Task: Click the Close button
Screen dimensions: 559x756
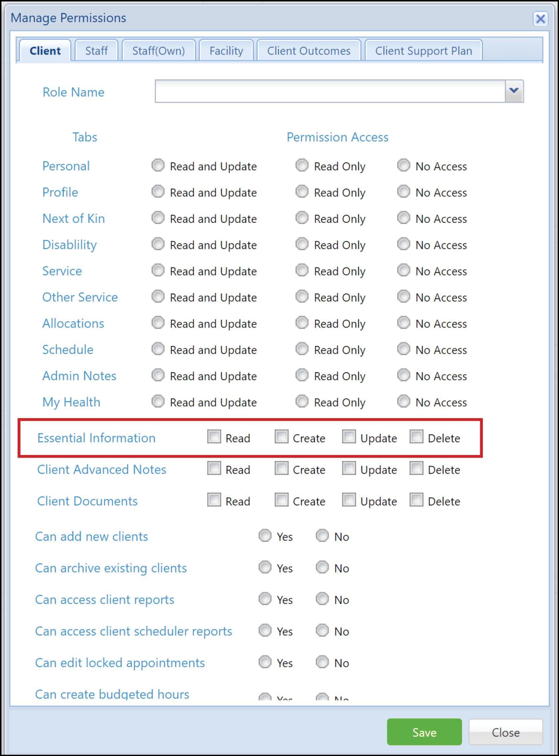Action: click(505, 732)
